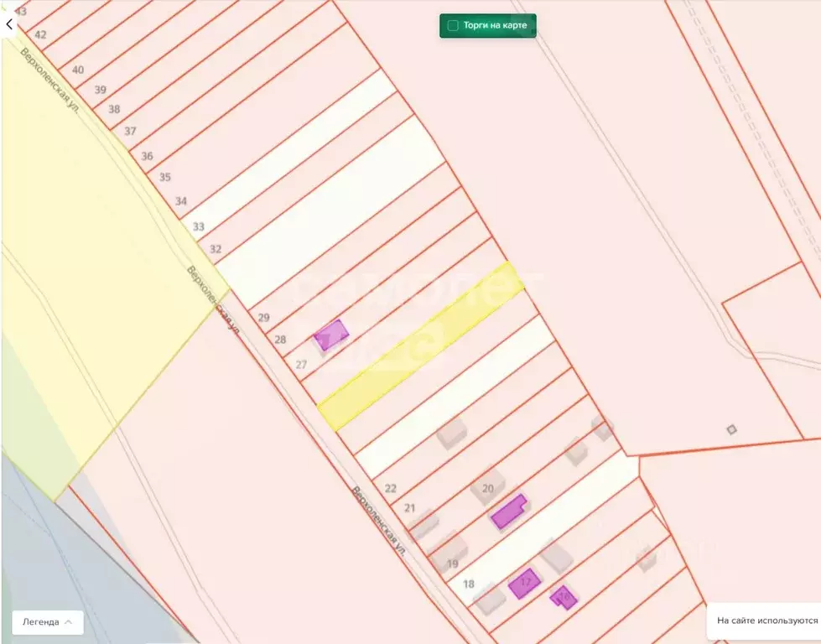Image resolution: width=821 pixels, height=644 pixels.
Task: Select the highlighted yellow land parcel
Action: 422,346
